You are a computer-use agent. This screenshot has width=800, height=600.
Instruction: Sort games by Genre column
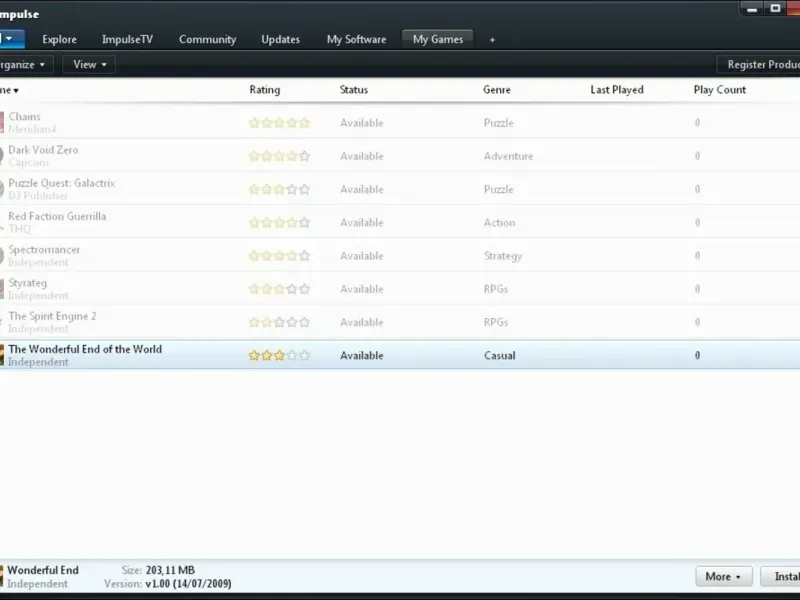pos(496,90)
